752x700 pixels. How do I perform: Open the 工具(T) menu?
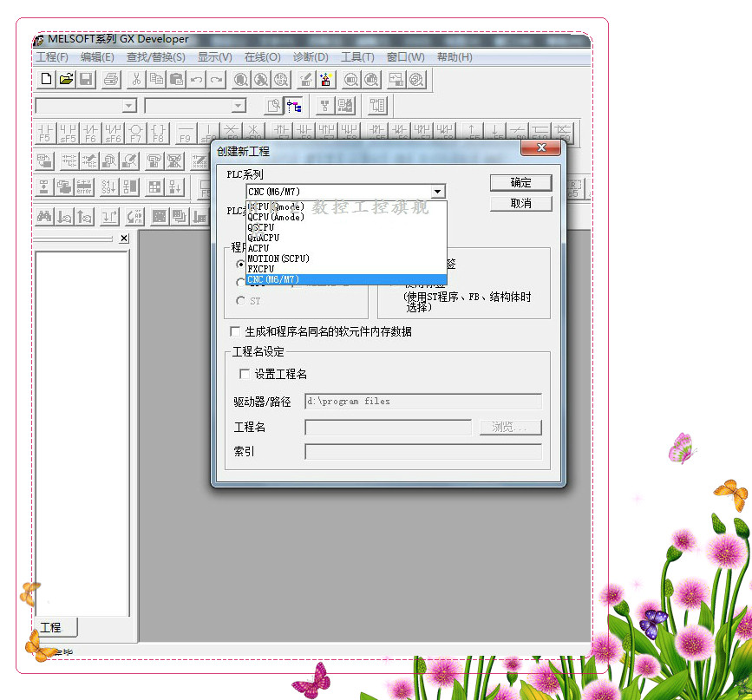pos(357,57)
